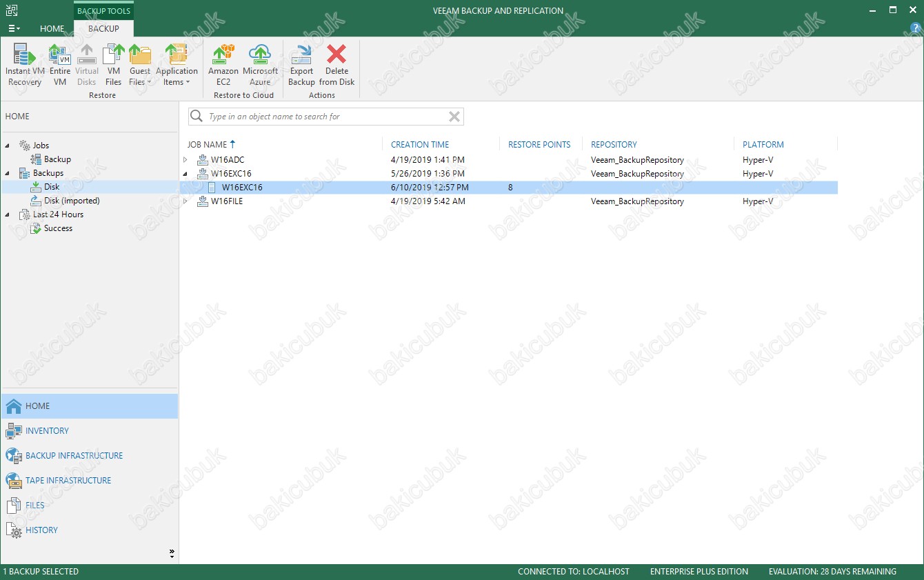The image size is (924, 580).
Task: Clear the search box with the X
Action: tap(454, 117)
